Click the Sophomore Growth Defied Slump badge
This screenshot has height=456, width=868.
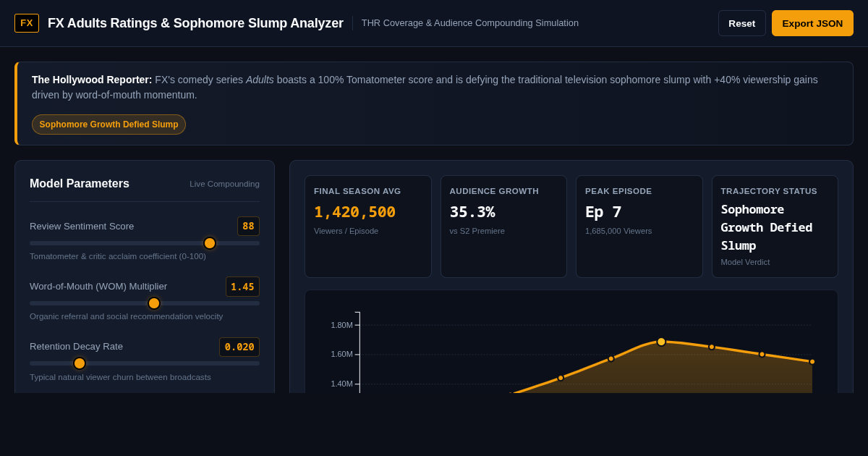(109, 124)
